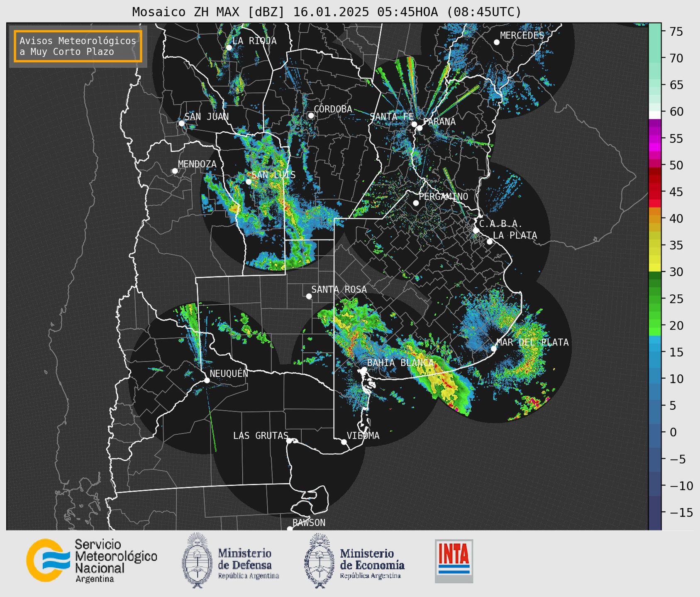Click the Mercedes city marker dot

497,42
